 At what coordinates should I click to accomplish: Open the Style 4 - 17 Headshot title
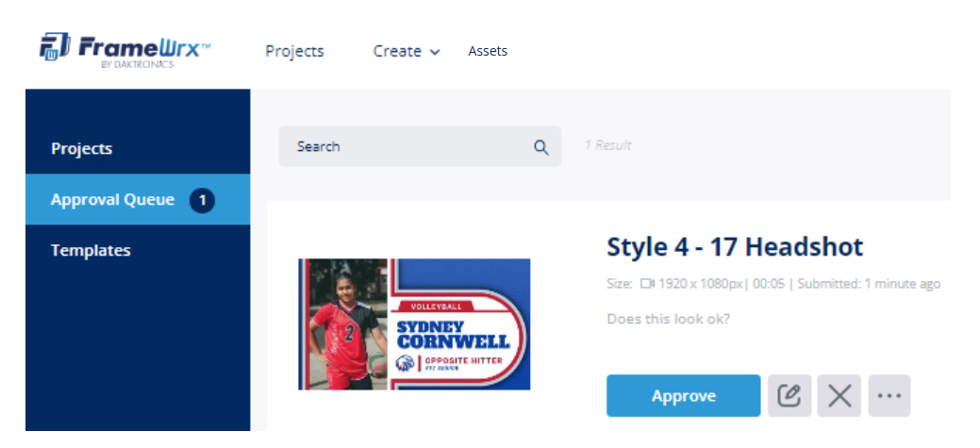tap(734, 247)
